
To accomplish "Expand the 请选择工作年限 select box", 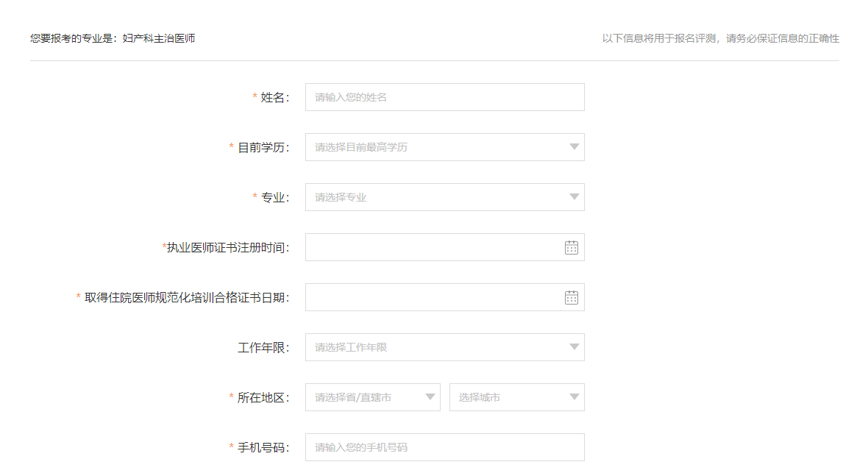I will tap(434, 347).
